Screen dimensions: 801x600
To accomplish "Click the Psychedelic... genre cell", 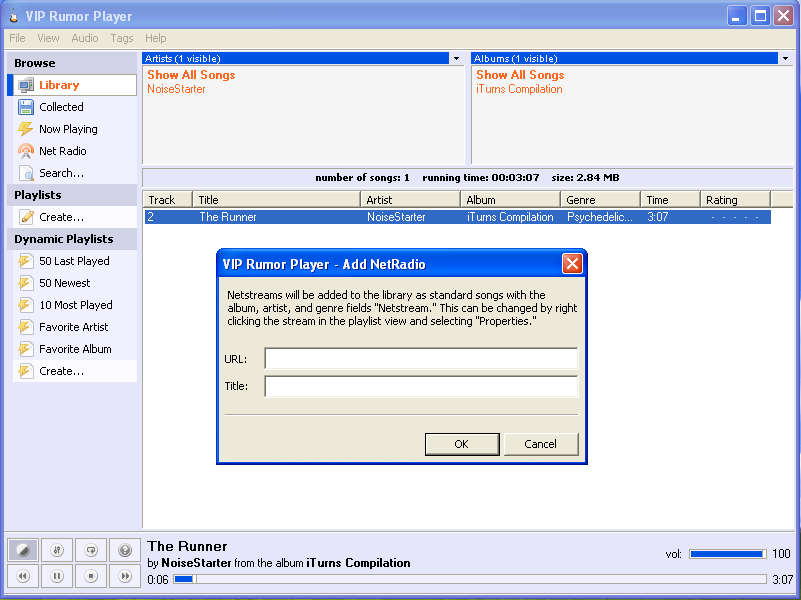I will pyautogui.click(x=600, y=217).
